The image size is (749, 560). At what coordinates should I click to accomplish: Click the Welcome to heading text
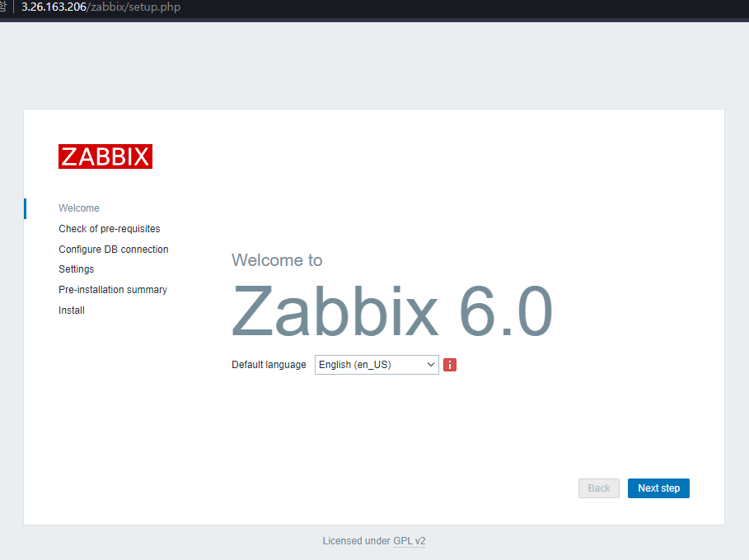[277, 260]
